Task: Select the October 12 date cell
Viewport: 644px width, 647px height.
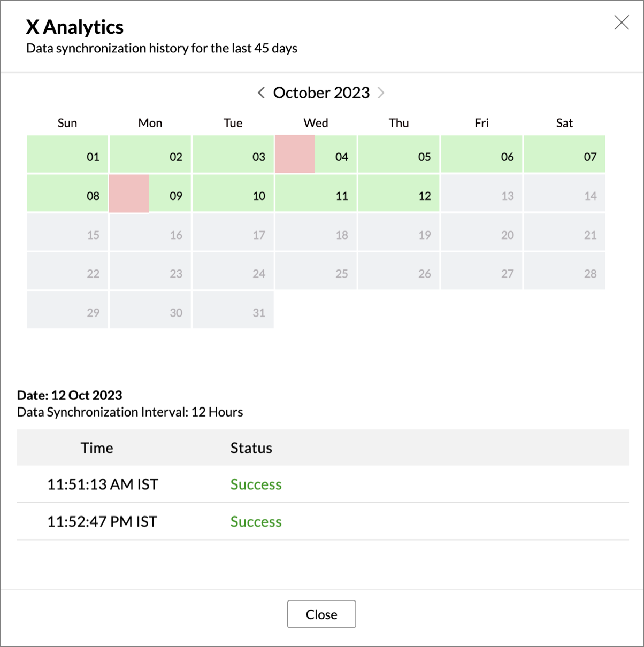Action: 399,193
